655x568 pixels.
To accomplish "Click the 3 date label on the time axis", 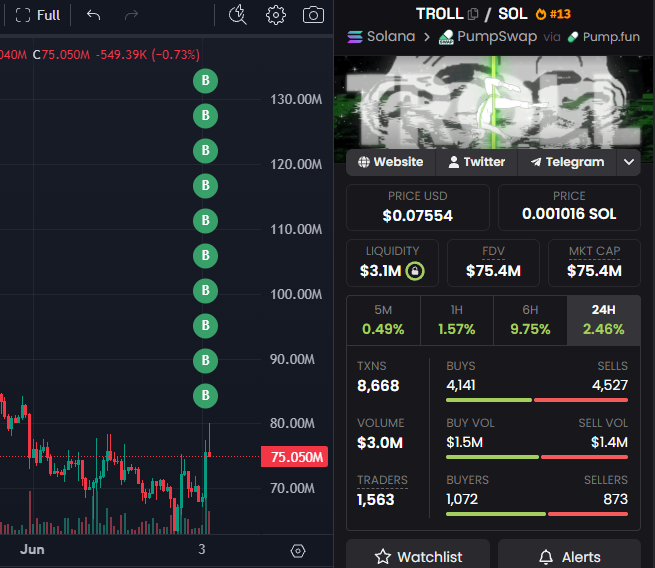I will pos(202,550).
